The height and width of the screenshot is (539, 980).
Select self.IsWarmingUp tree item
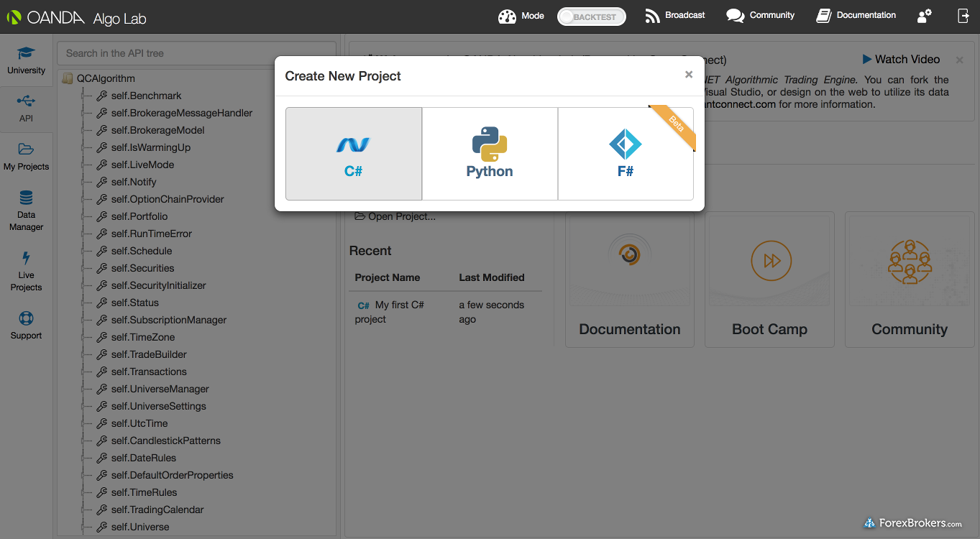pos(150,147)
